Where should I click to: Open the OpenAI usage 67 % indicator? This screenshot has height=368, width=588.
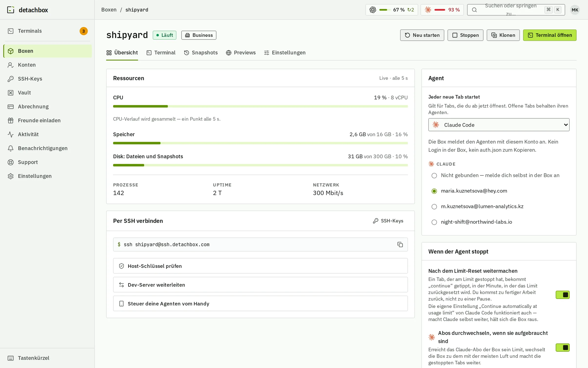click(x=392, y=10)
